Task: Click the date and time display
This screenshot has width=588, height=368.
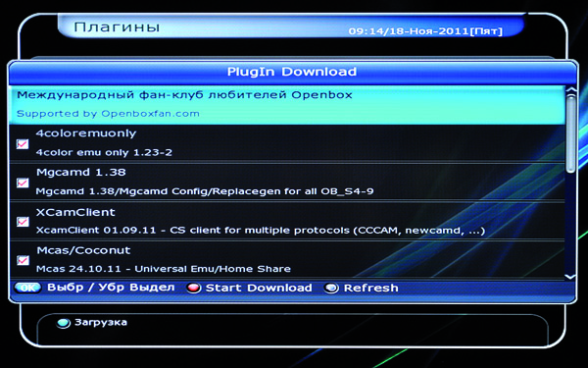Action: [x=425, y=31]
